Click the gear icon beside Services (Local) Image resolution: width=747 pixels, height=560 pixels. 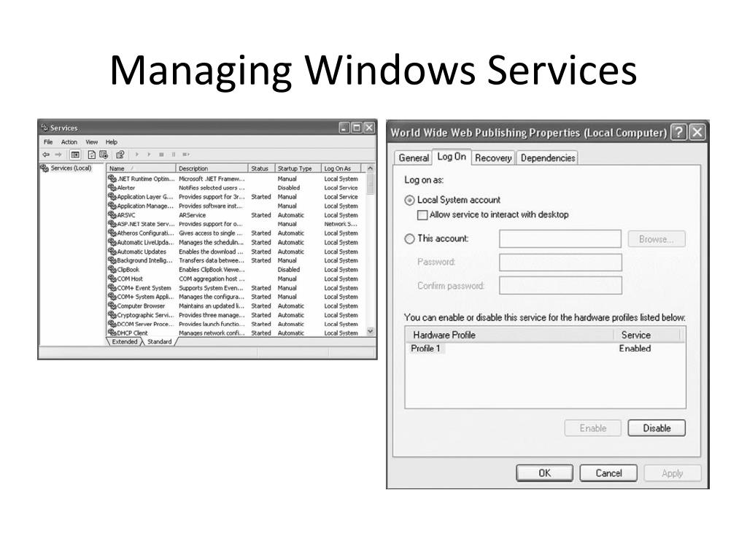[44, 168]
